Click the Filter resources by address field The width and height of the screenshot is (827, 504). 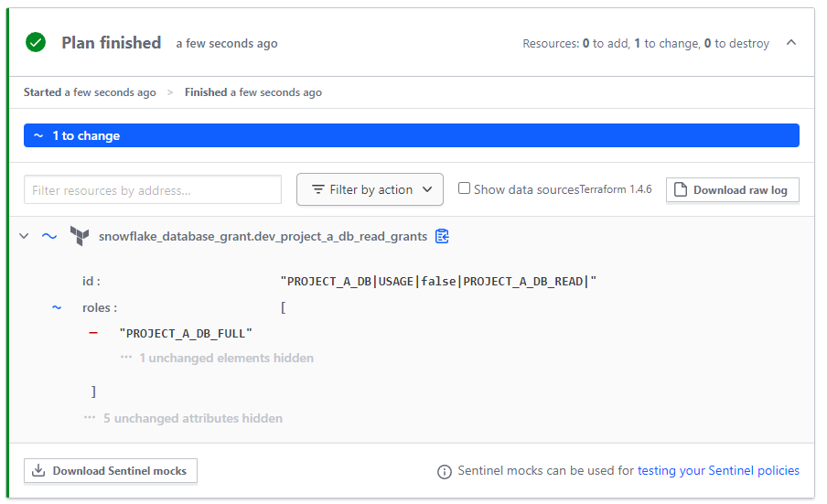coord(153,189)
